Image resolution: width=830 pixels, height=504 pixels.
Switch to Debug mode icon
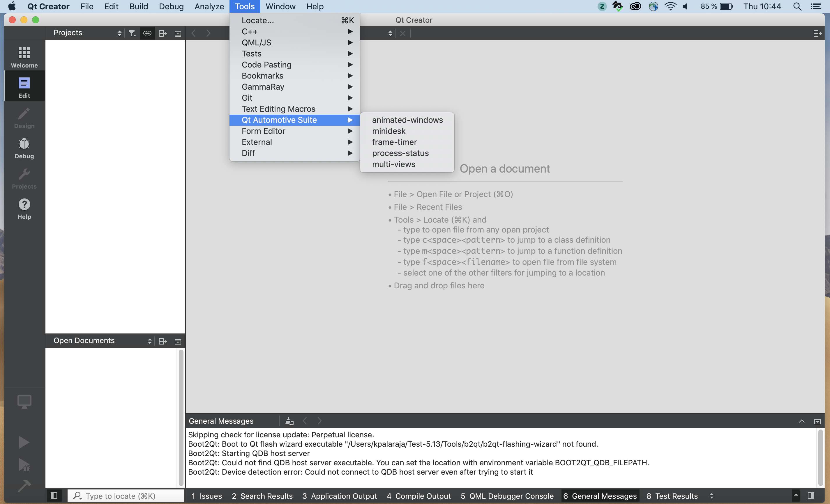[x=24, y=148]
